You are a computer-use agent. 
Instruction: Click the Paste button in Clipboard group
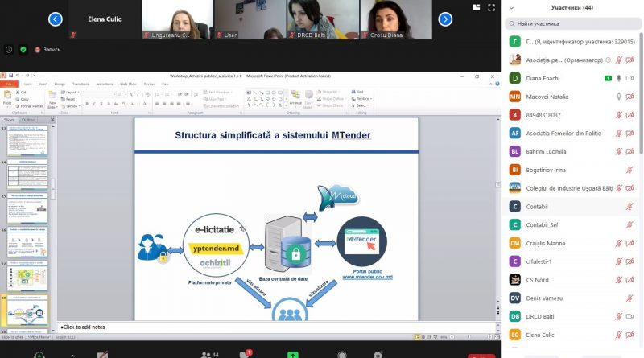7,98
